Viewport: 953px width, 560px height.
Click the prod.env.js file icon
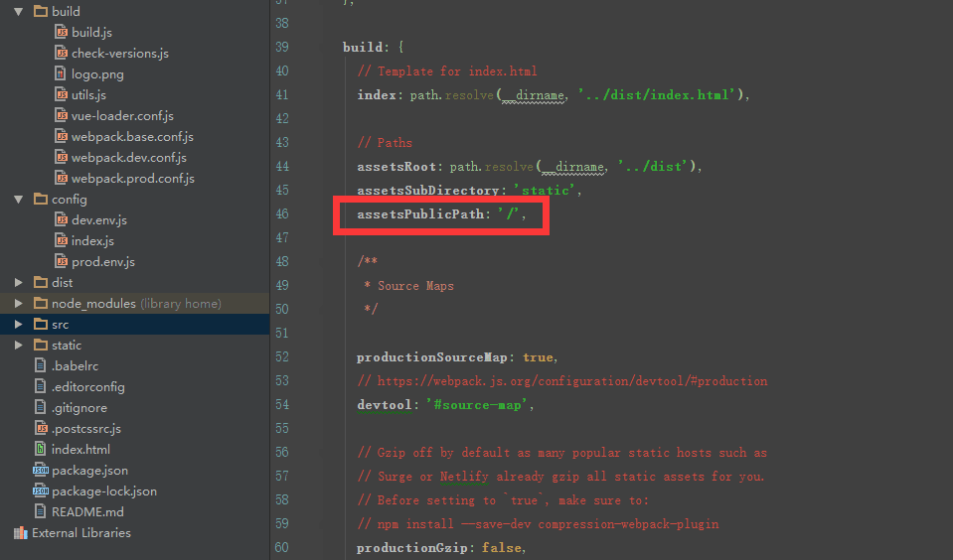[x=61, y=261]
